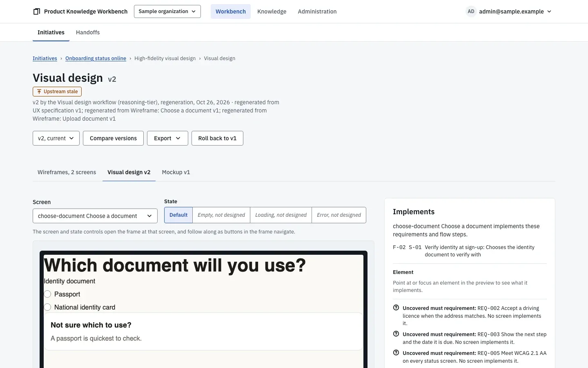Click the Upstream stale badge
This screenshot has height=368, width=588.
coord(57,92)
